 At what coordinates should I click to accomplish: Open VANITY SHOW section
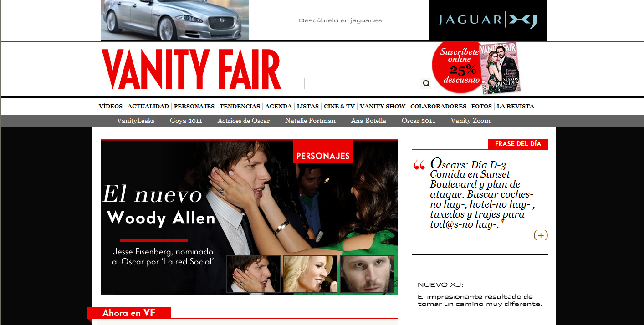pos(383,106)
